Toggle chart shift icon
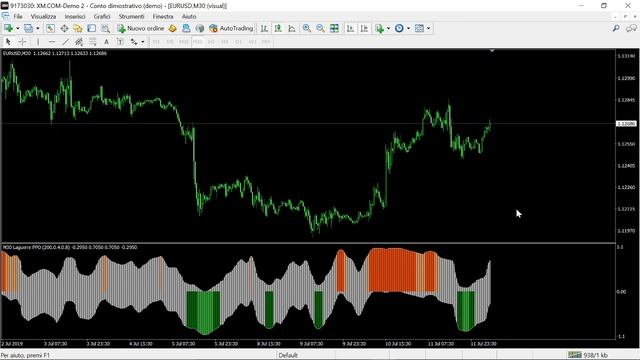This screenshot has height=360, width=640. point(364,28)
